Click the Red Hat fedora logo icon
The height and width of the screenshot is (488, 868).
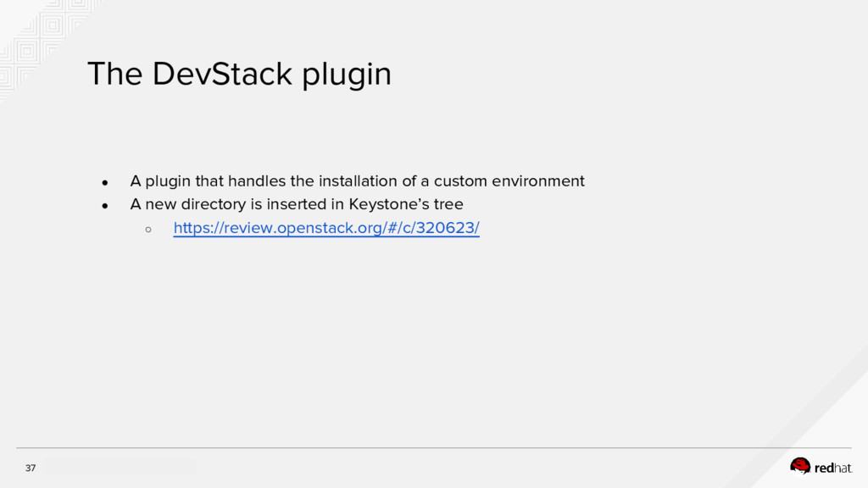[800, 465]
